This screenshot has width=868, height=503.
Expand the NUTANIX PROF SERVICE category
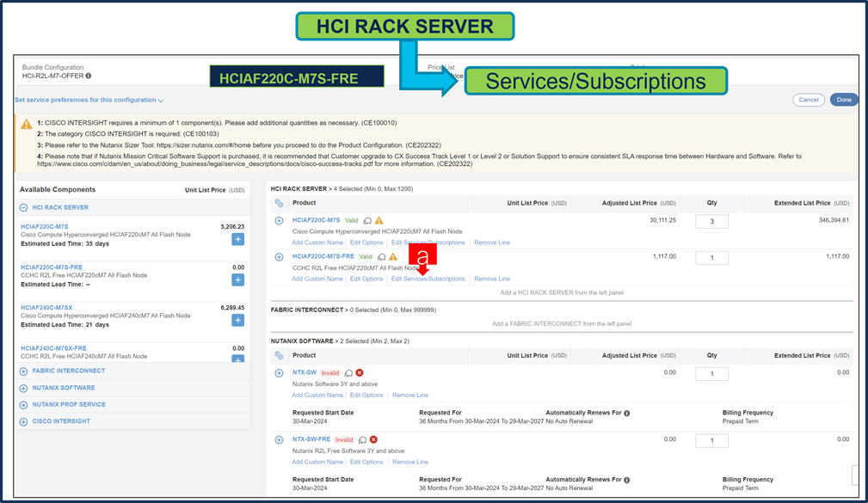click(23, 405)
